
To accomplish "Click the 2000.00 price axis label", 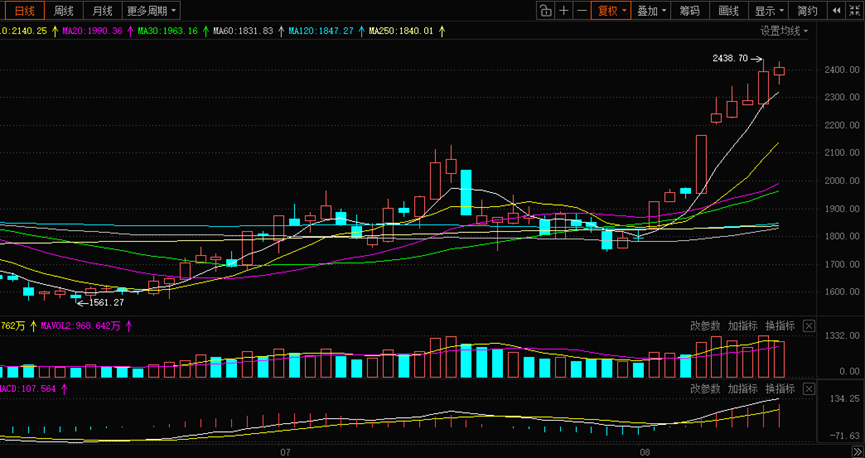I will 842,181.
